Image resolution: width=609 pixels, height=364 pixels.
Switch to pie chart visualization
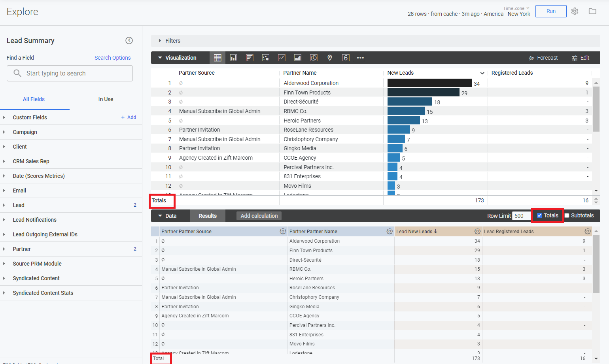[x=314, y=58]
